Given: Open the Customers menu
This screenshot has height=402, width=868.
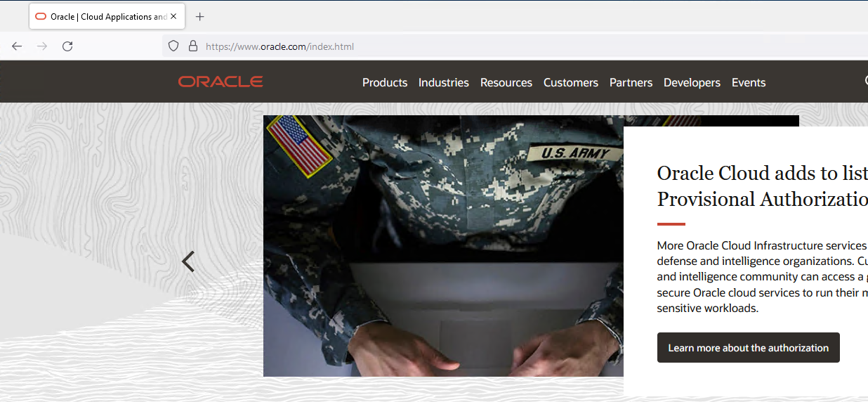Looking at the screenshot, I should tap(571, 82).
